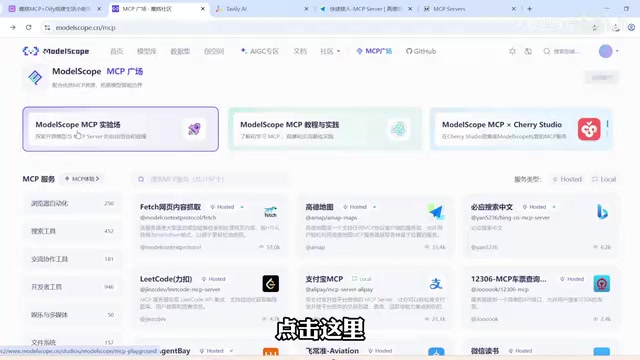Click the language switch icon
Viewport: 640px width, 360px height.
click(x=528, y=51)
